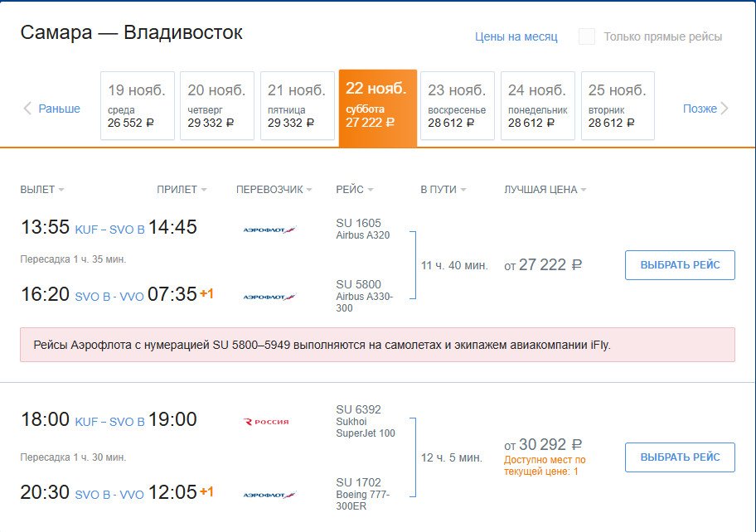Viewport: 756px width, 532px height.
Task: Click the Россия airline logo
Action: [267, 422]
